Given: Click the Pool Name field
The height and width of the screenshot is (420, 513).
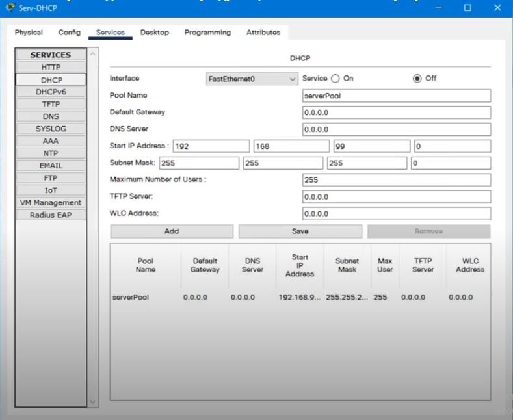Looking at the screenshot, I should point(396,96).
